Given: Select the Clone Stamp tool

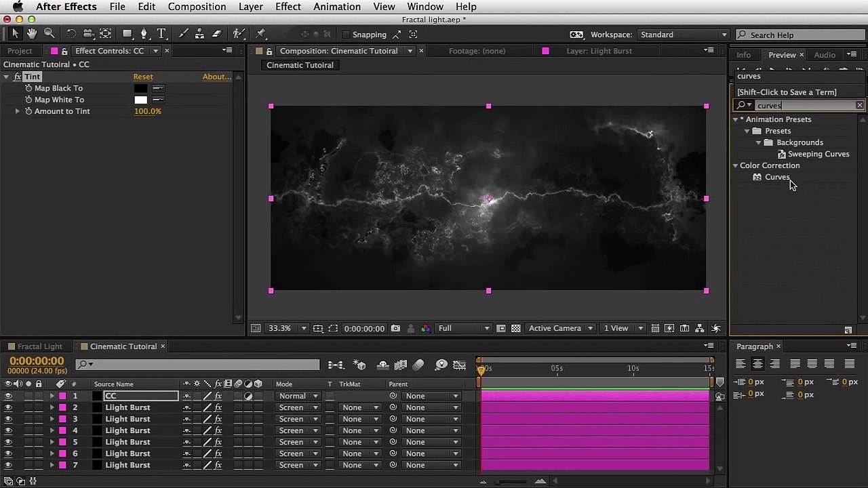Looking at the screenshot, I should point(199,34).
